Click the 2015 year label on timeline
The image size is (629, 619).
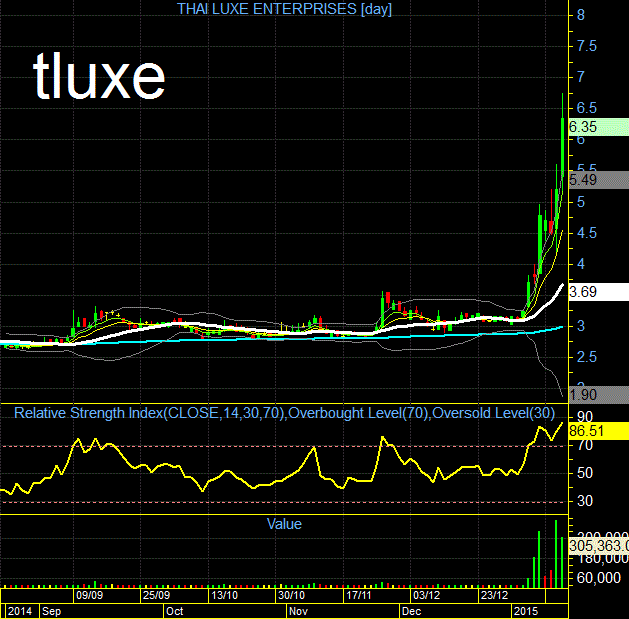coord(526,611)
